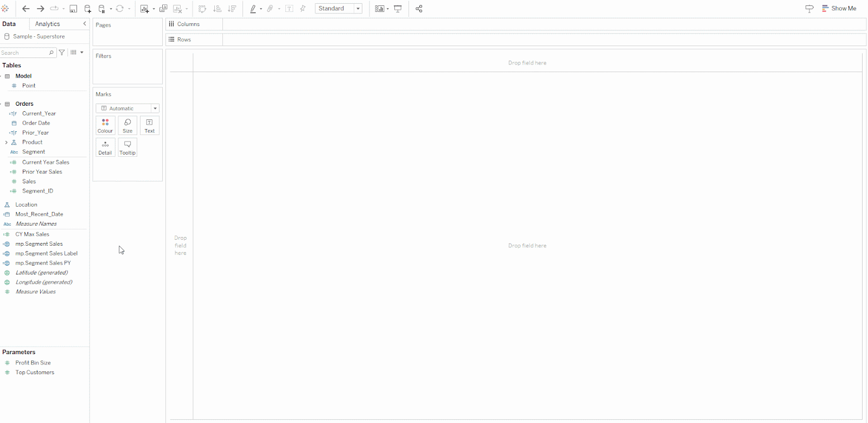Select the Most_Recent_Date field
This screenshot has height=423, width=868.
tap(39, 214)
